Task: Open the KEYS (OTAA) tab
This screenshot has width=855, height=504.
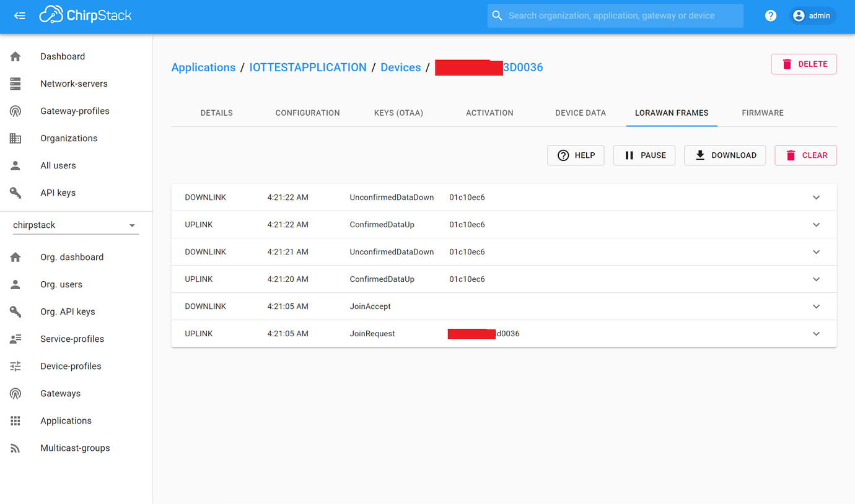Action: click(x=398, y=113)
